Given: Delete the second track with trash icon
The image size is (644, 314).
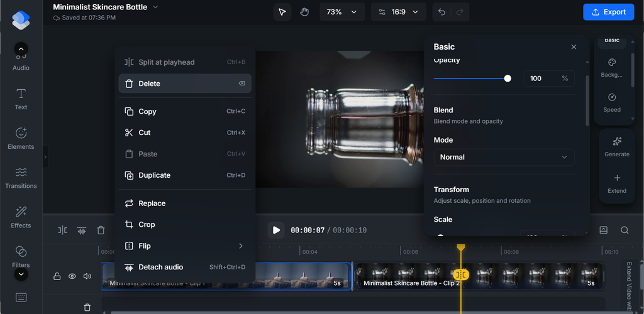Looking at the screenshot, I should point(87,307).
